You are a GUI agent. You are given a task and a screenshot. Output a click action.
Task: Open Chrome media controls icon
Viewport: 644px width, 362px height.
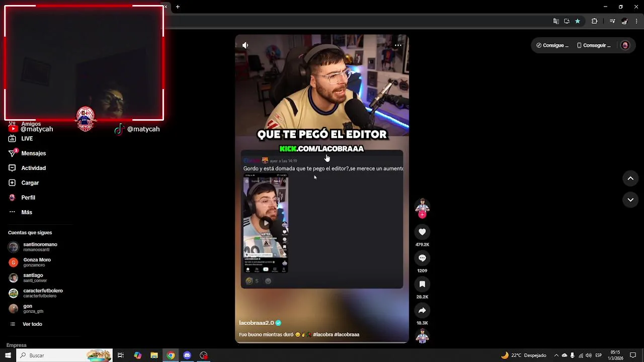tap(612, 21)
